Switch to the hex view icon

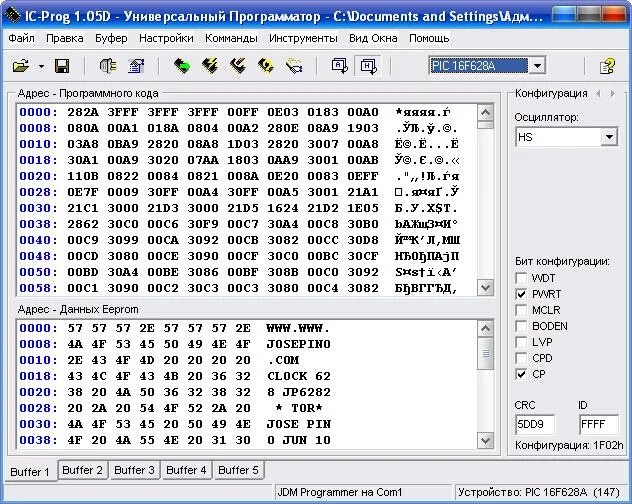[x=368, y=66]
